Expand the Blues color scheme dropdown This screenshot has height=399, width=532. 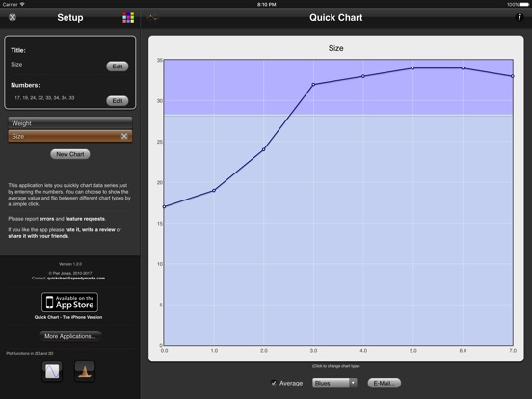tap(334, 383)
